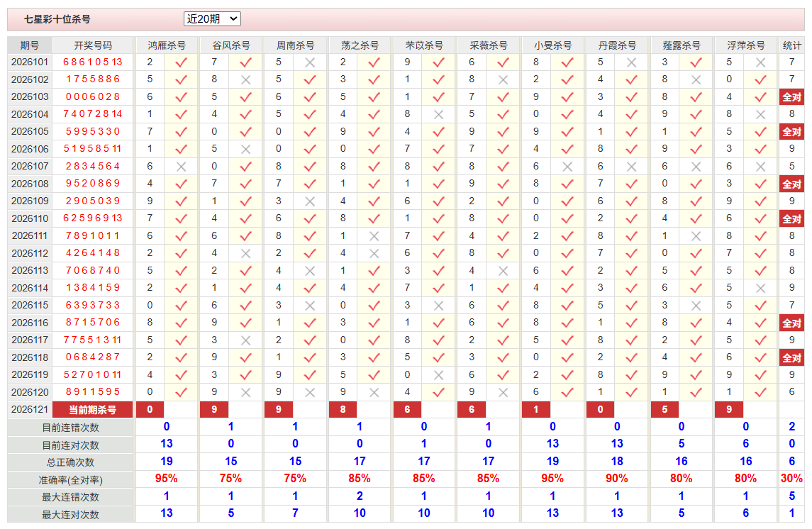The image size is (812, 529).
Task: Click period number 2026101
Action: point(30,62)
